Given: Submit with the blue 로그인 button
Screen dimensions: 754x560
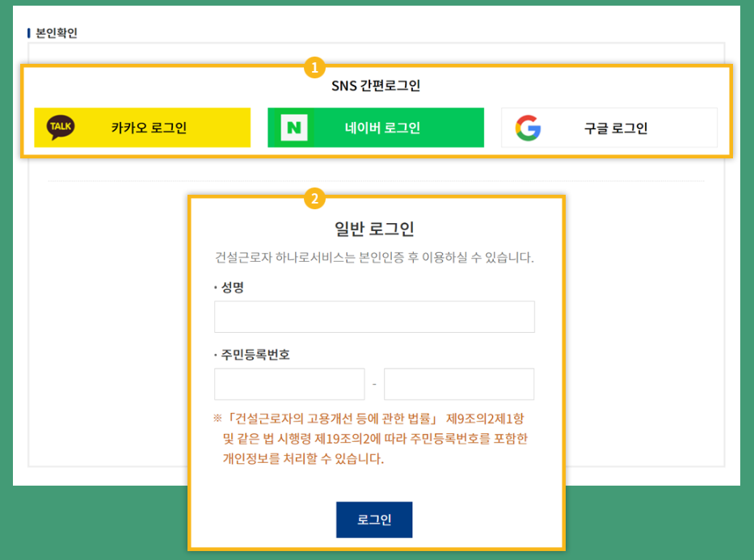Looking at the screenshot, I should click(x=374, y=520).
